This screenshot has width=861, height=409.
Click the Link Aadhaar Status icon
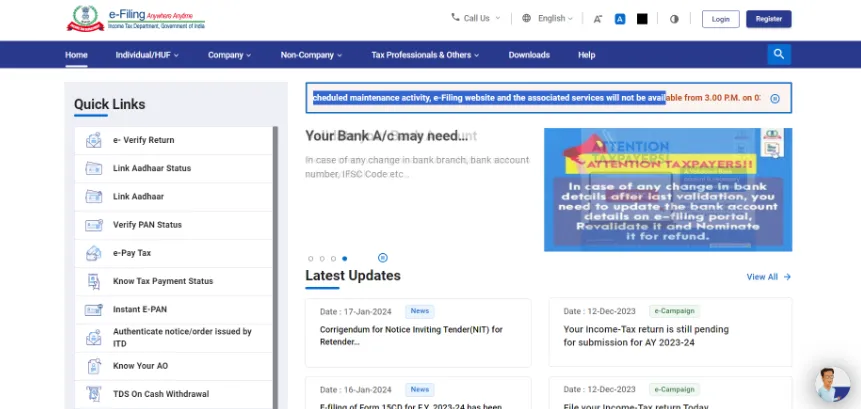(93, 169)
